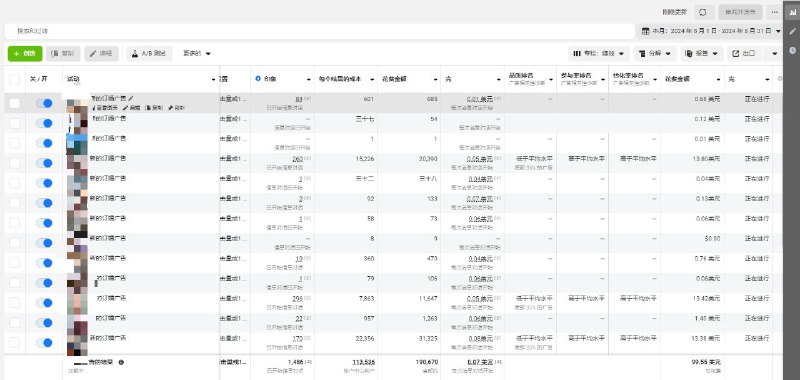
Task: Click the 审阅并发布 review and publish button
Action: pyautogui.click(x=740, y=12)
